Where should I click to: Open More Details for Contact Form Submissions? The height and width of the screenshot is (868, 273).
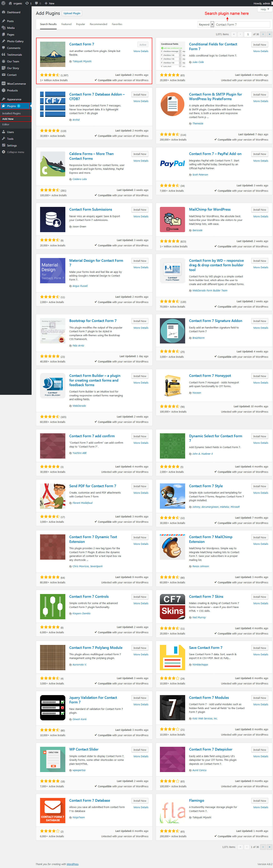[141, 216]
